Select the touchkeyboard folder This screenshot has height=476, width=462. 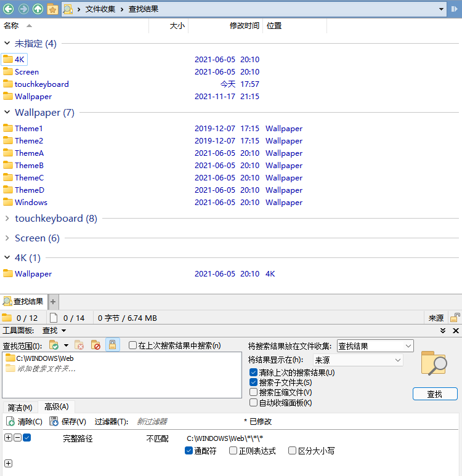pyautogui.click(x=36, y=84)
